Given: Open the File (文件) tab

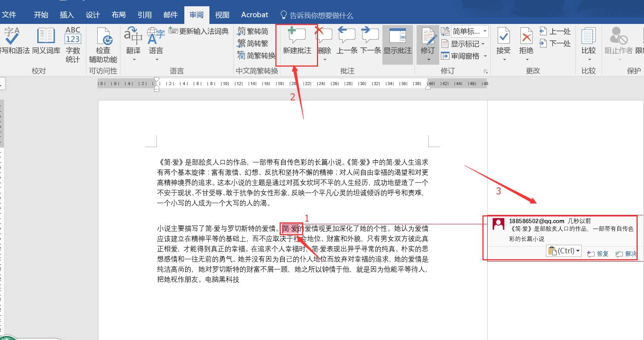Looking at the screenshot, I should point(9,15).
